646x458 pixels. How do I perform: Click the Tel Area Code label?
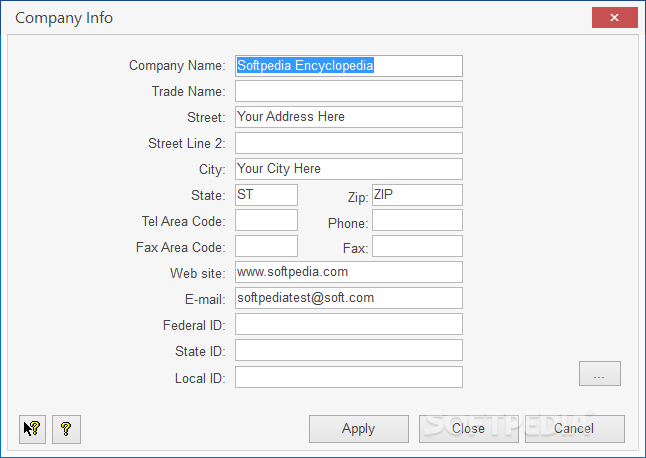(x=184, y=221)
